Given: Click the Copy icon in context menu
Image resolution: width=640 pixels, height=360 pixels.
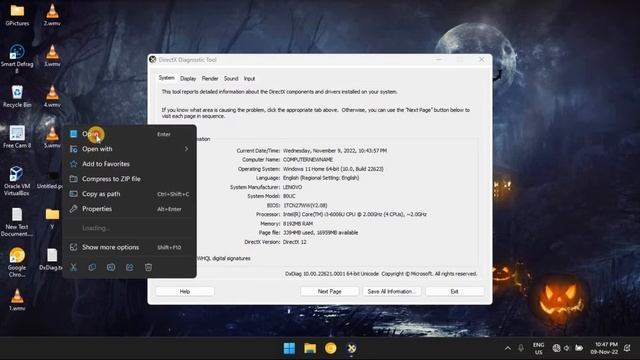Looking at the screenshot, I should click(92, 267).
